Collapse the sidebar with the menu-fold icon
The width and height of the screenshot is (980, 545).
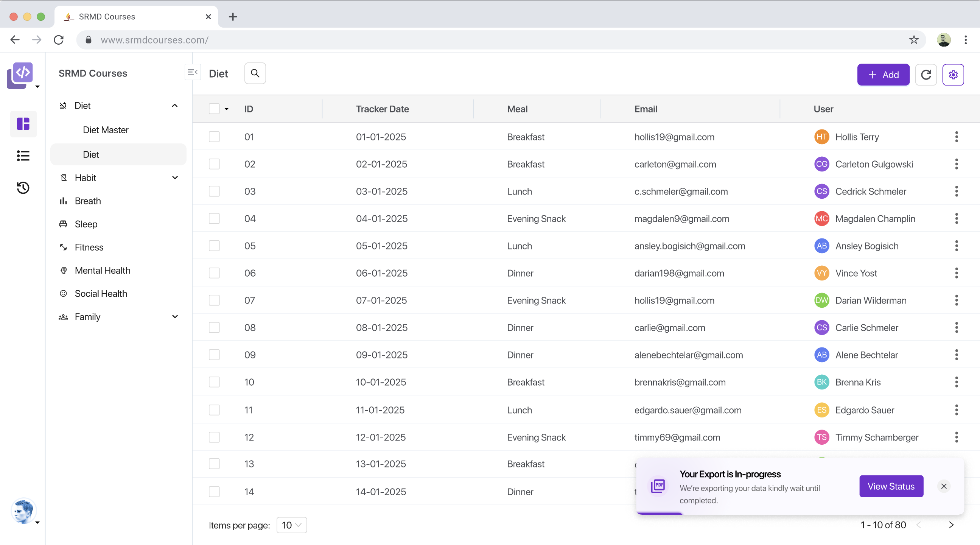tap(193, 72)
